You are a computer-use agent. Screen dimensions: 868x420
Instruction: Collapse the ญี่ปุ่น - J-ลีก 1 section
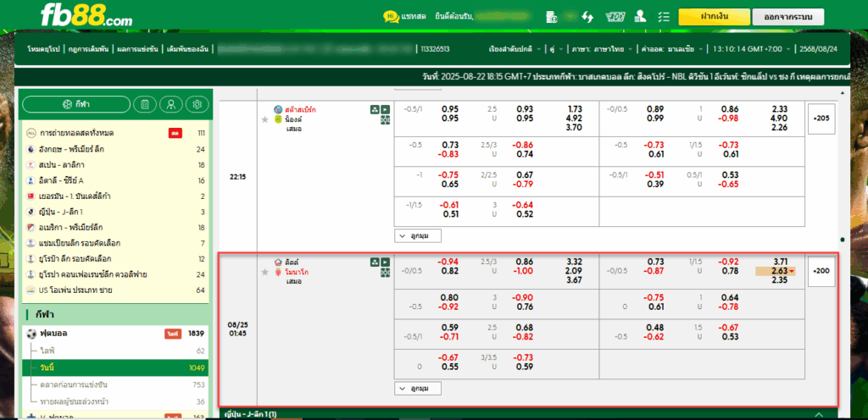point(819,414)
